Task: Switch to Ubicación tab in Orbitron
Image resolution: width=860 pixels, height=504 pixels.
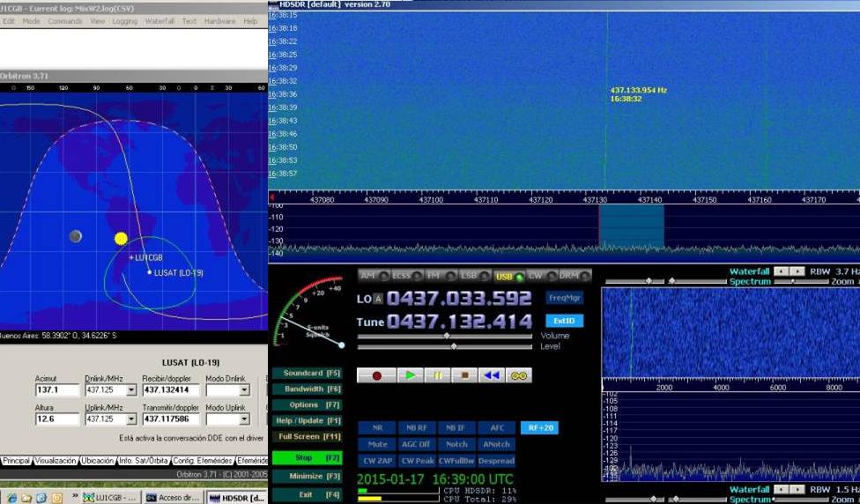Action: click(x=98, y=461)
